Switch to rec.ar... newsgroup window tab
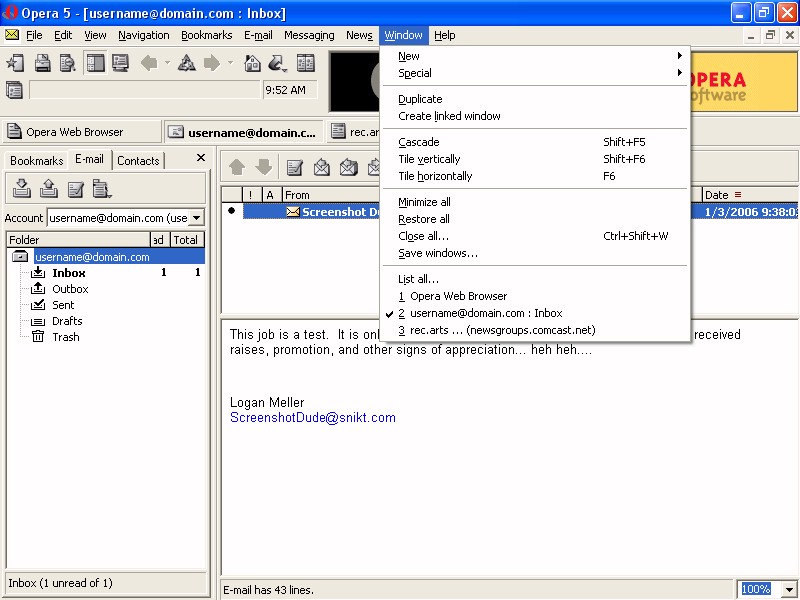The height and width of the screenshot is (600, 800). point(354,132)
